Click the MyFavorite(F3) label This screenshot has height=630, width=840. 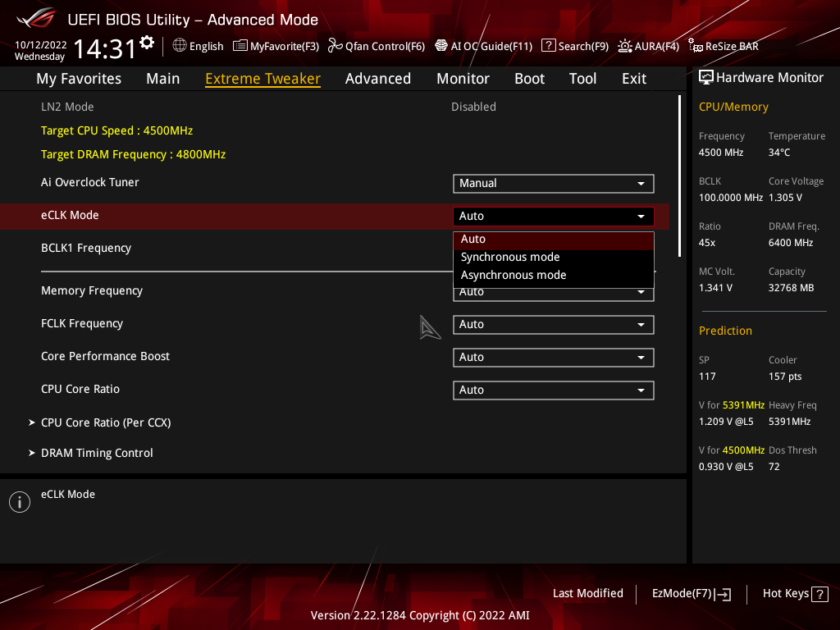pos(285,47)
